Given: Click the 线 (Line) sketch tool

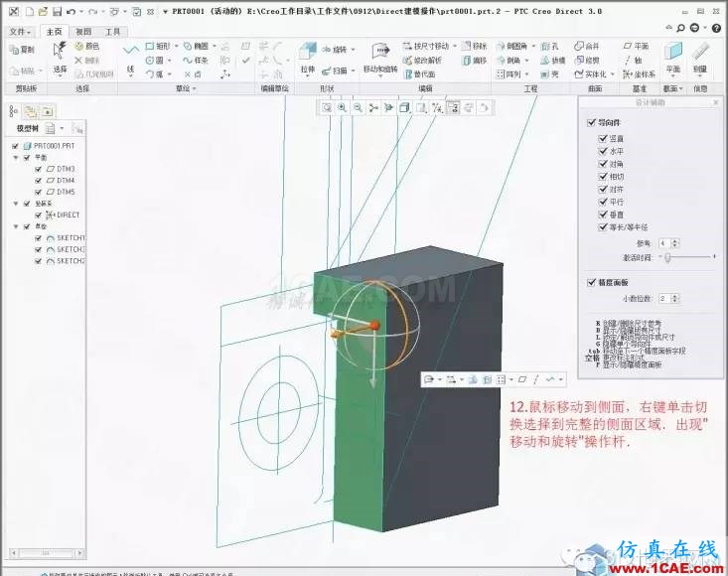Looking at the screenshot, I should [130, 60].
